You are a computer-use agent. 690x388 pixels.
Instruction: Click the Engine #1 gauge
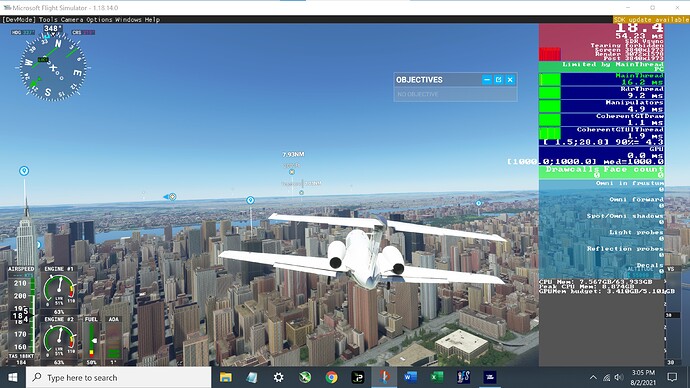(59, 290)
